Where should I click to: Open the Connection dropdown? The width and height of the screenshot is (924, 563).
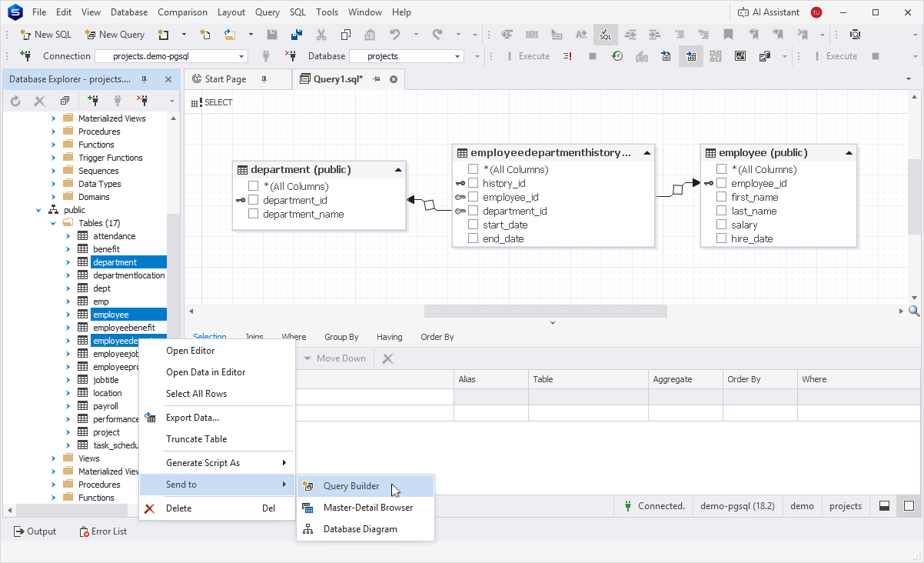[241, 56]
